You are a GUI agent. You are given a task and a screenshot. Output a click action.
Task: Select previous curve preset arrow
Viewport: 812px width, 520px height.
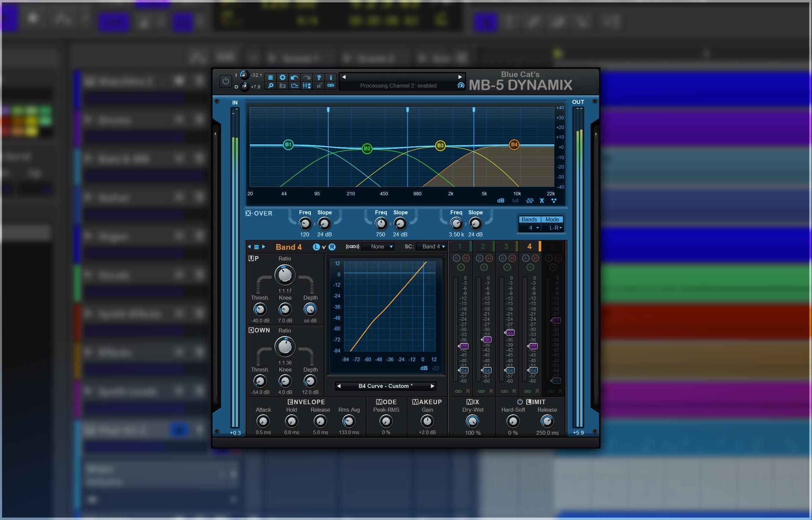click(339, 386)
